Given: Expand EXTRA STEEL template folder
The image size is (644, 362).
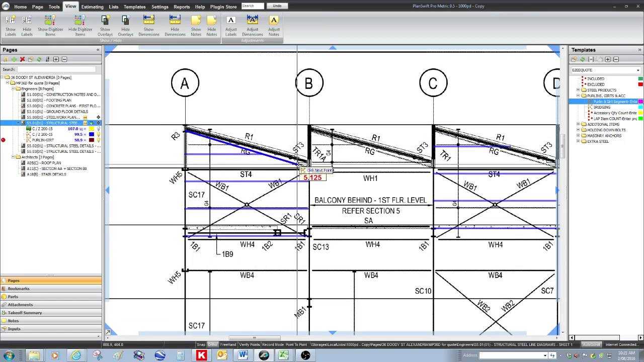Looking at the screenshot, I should point(578,141).
